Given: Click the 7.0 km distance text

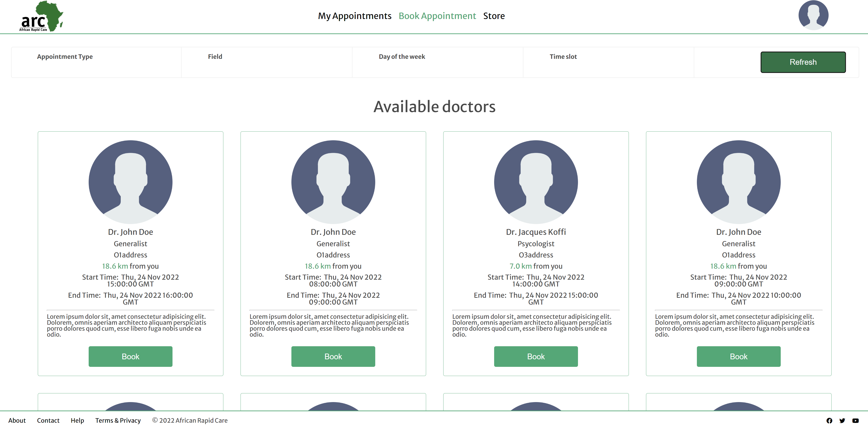Looking at the screenshot, I should coord(520,266).
